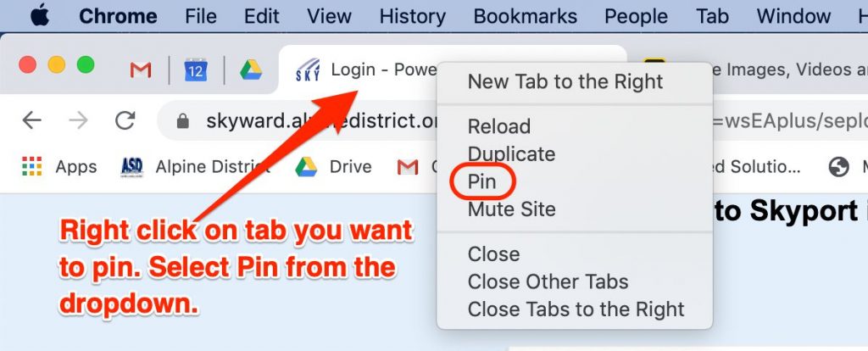Open the Apps grid shortcut
868x351 pixels.
tap(58, 167)
